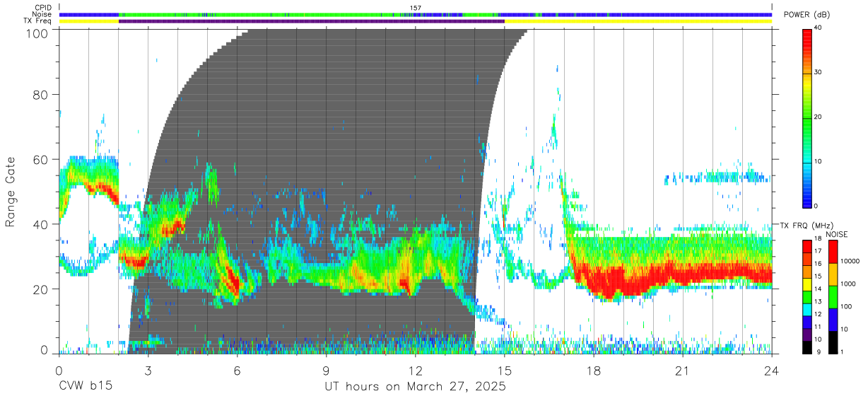Click the yellow 1000 segment of NOISE legend
Viewport: 868px width, 401px height.
tap(833, 274)
